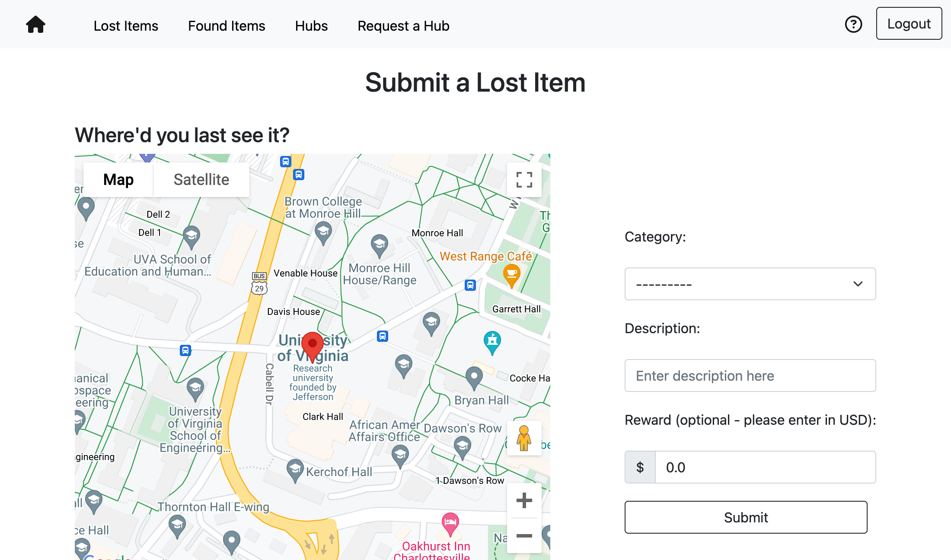Toggle the West Range Café marker

tap(510, 277)
